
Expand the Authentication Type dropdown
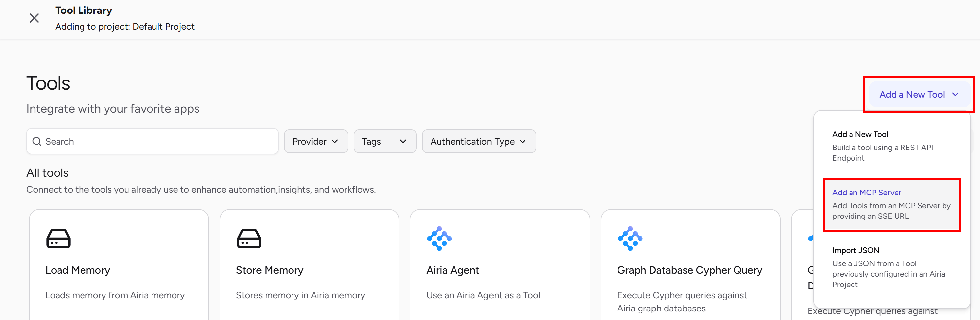coord(478,142)
